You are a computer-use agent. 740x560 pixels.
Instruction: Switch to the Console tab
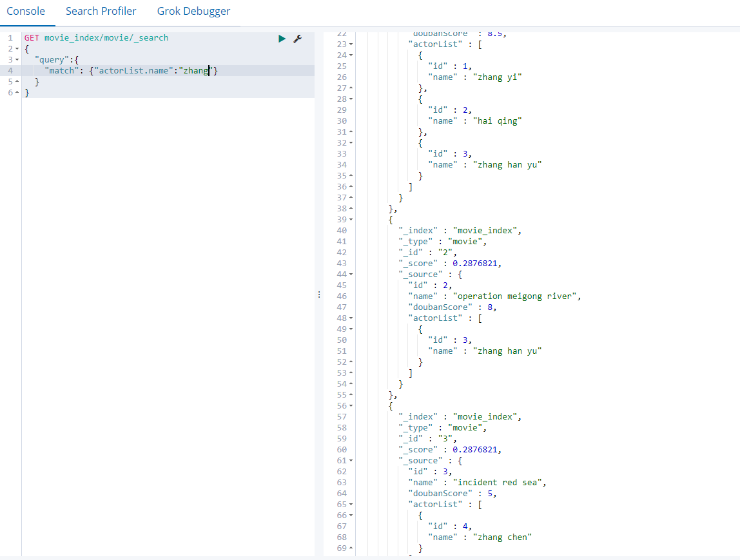(x=26, y=12)
